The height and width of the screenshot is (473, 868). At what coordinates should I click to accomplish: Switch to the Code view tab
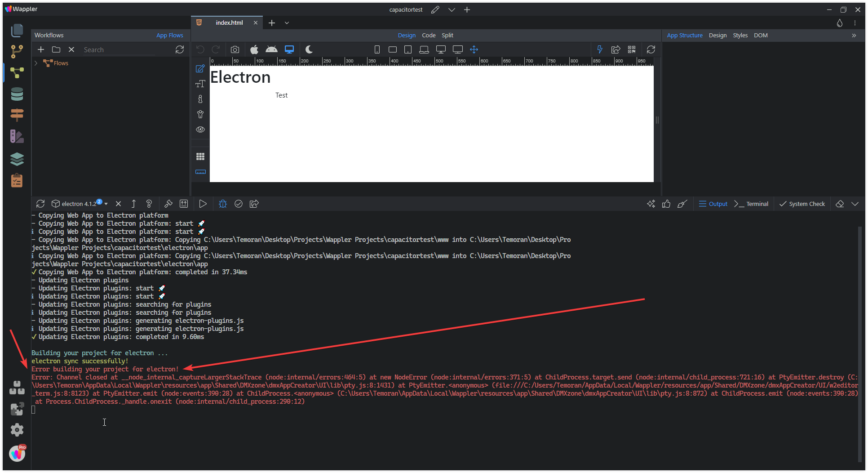[x=429, y=35]
